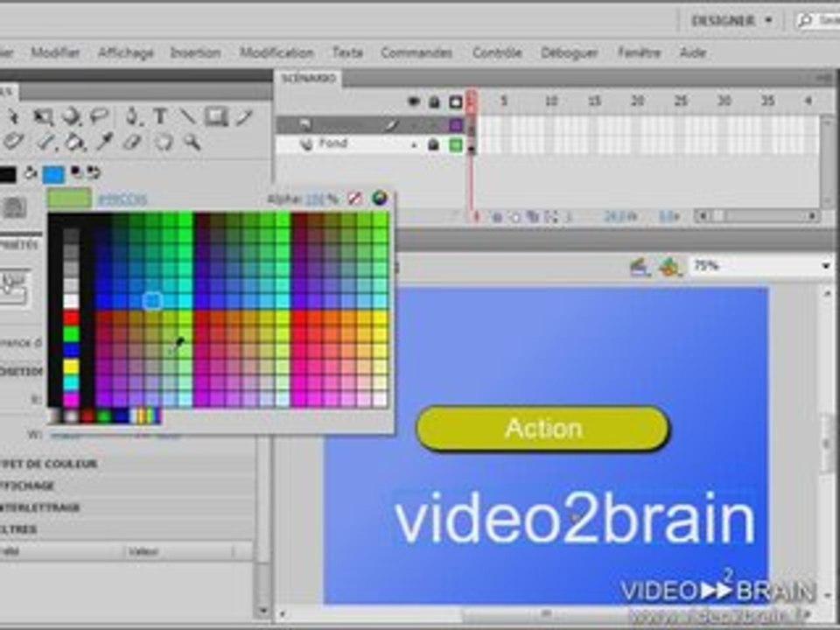Click the black stroke color swatch
Viewport: 840px width, 630px height.
8,174
